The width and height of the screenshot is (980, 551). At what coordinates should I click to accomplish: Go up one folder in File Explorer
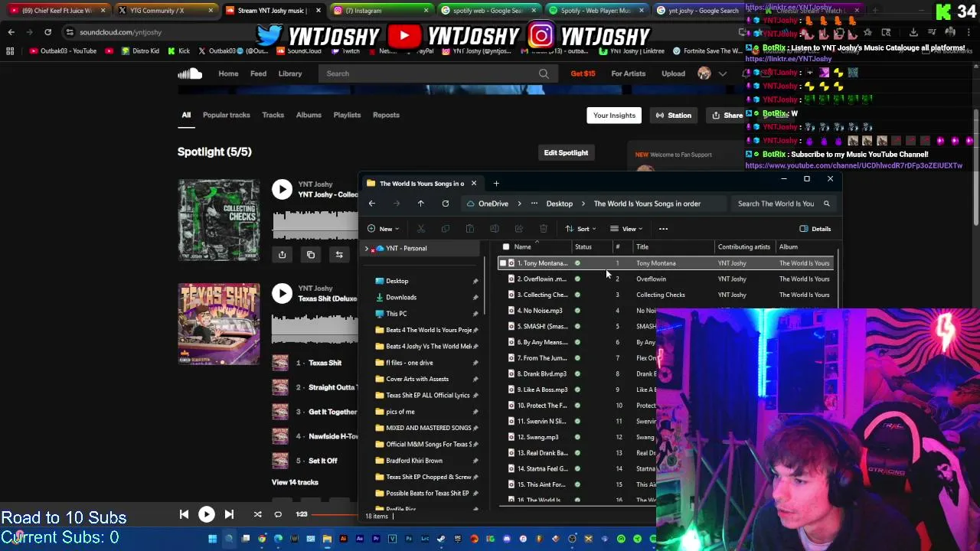tap(420, 204)
